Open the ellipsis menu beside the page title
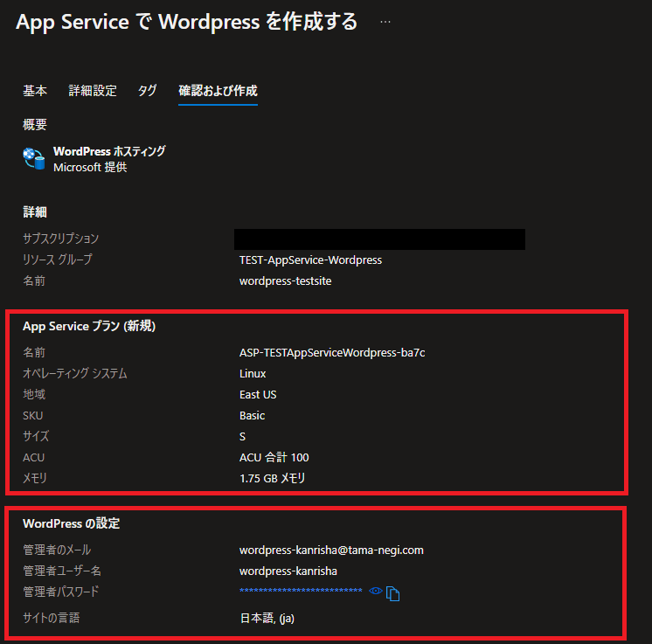This screenshot has width=652, height=644. click(385, 22)
